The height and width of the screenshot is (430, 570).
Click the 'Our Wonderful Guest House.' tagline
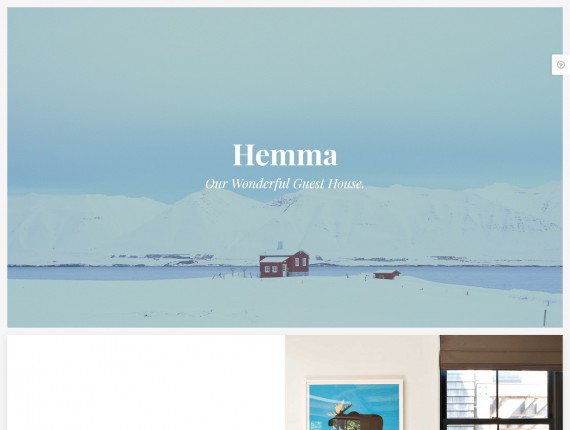285,184
